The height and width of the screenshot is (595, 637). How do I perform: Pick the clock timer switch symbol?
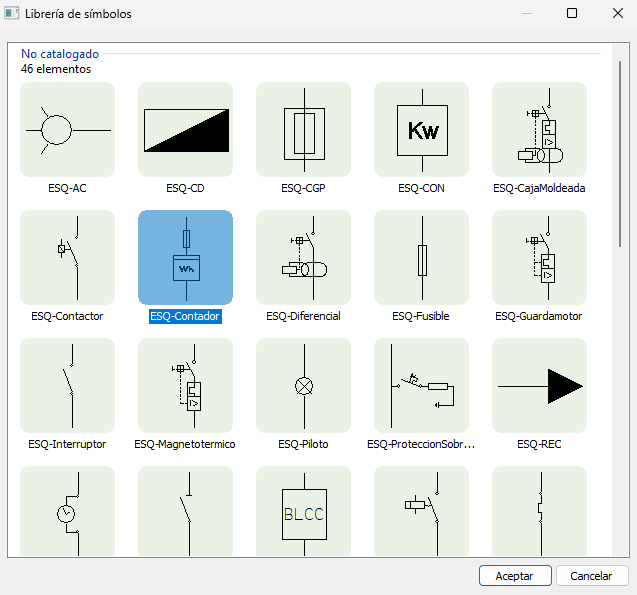pos(67,511)
